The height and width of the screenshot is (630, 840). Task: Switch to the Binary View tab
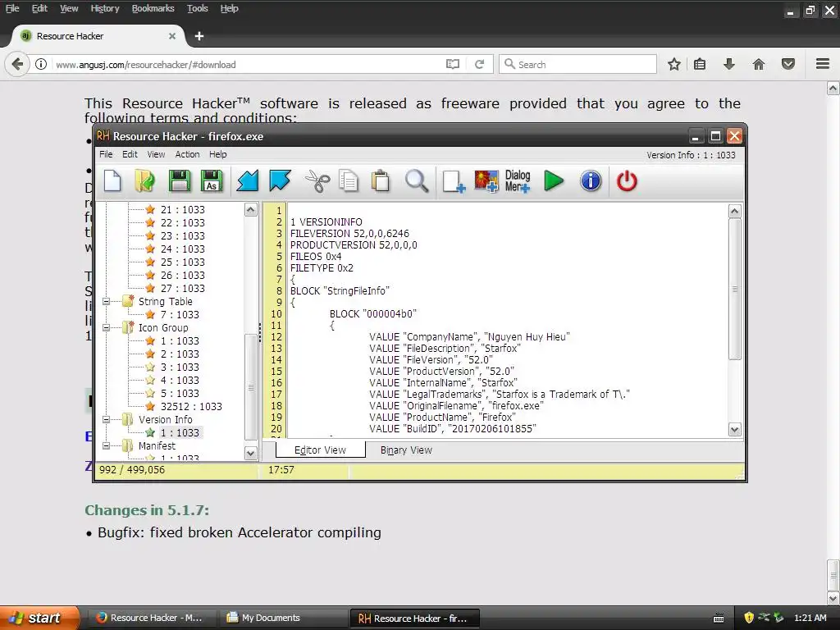pos(406,450)
